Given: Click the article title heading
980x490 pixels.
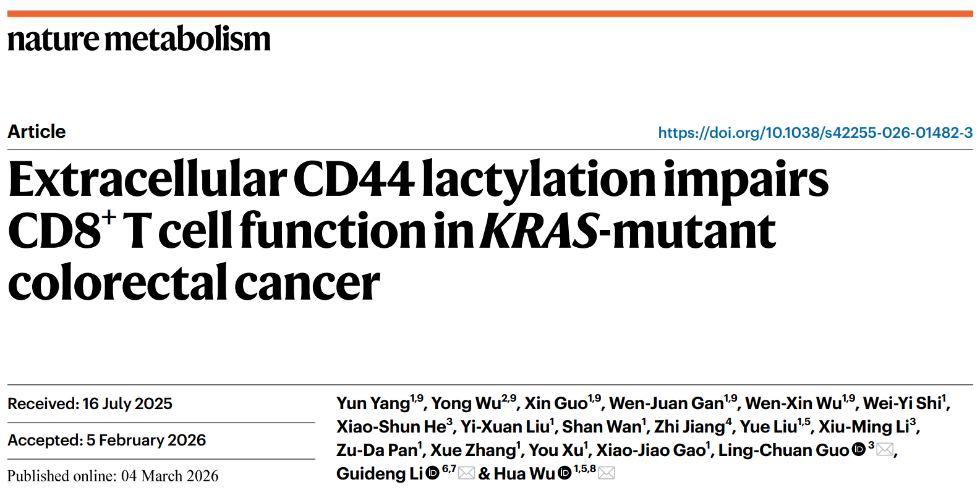Looking at the screenshot, I should coord(418,230).
